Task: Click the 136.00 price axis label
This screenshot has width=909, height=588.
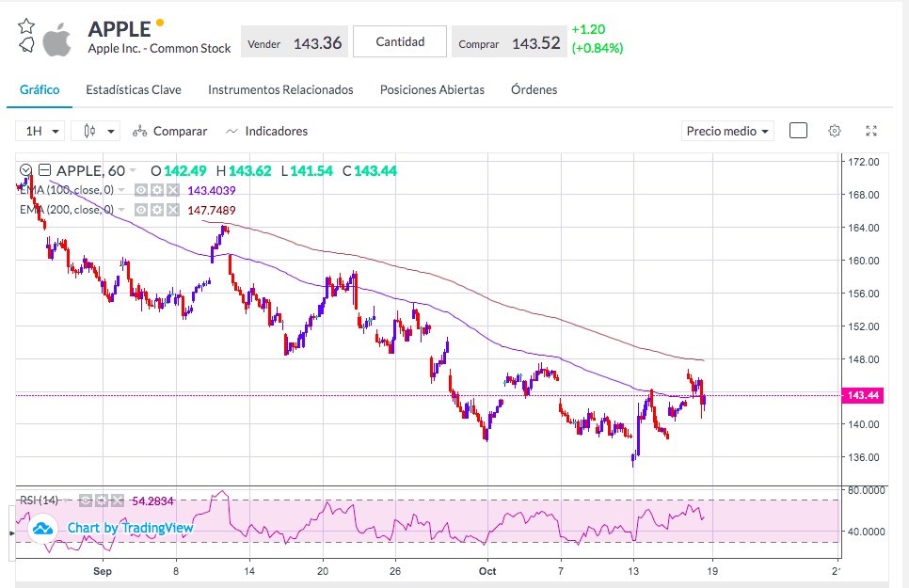Action: [x=864, y=457]
